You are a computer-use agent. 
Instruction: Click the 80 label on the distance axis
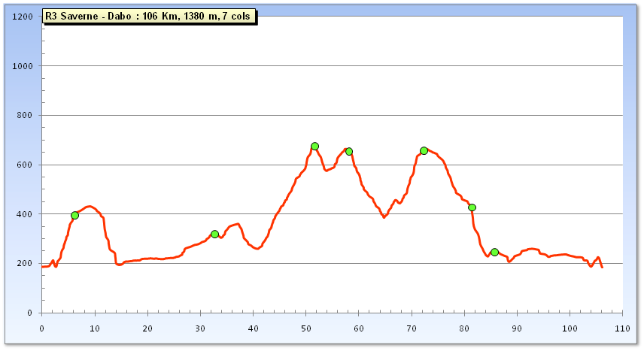tap(464, 328)
